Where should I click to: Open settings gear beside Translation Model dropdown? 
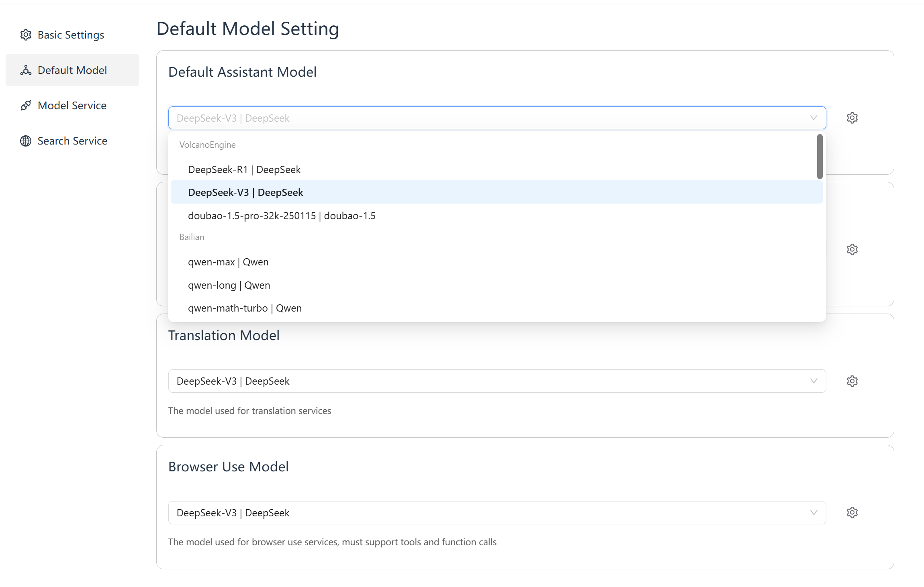coord(852,381)
